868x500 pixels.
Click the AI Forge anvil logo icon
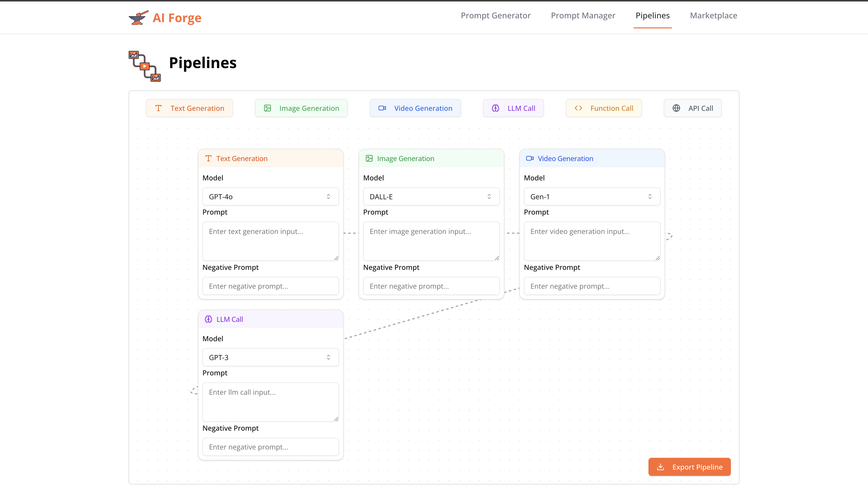138,18
